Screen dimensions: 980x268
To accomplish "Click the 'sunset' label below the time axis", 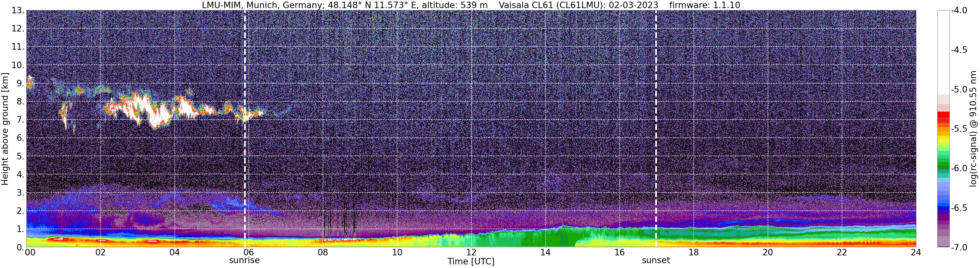I will (656, 261).
